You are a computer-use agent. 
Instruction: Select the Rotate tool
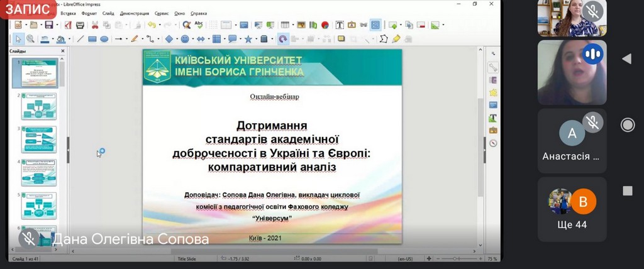282,39
